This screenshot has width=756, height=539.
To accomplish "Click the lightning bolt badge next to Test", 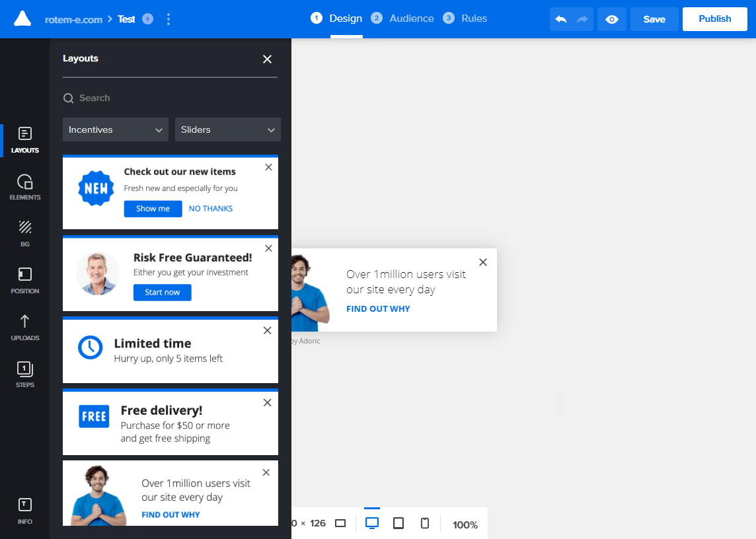I will [x=148, y=19].
